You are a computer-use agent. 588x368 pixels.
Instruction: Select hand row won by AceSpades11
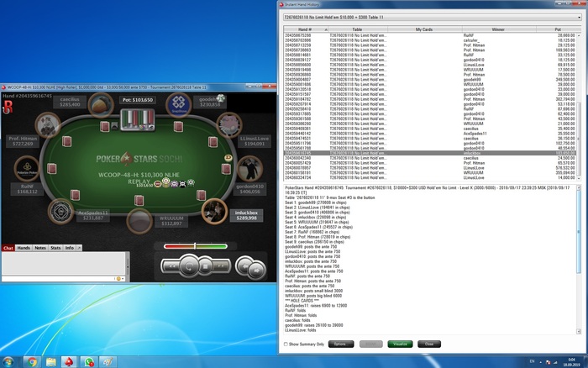[430, 134]
